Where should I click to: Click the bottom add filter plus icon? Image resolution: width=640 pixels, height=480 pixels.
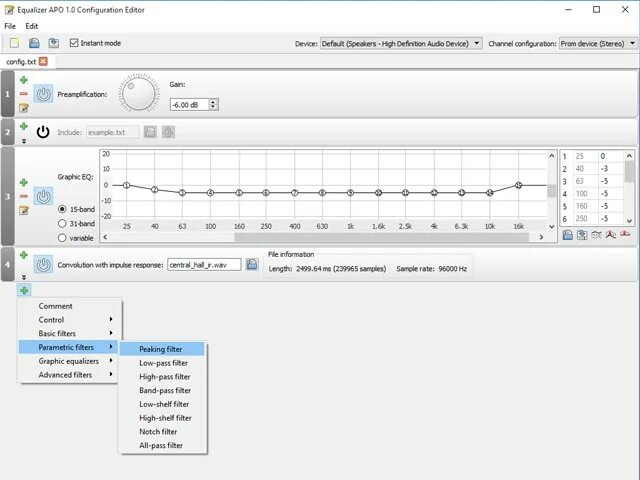tap(24, 290)
